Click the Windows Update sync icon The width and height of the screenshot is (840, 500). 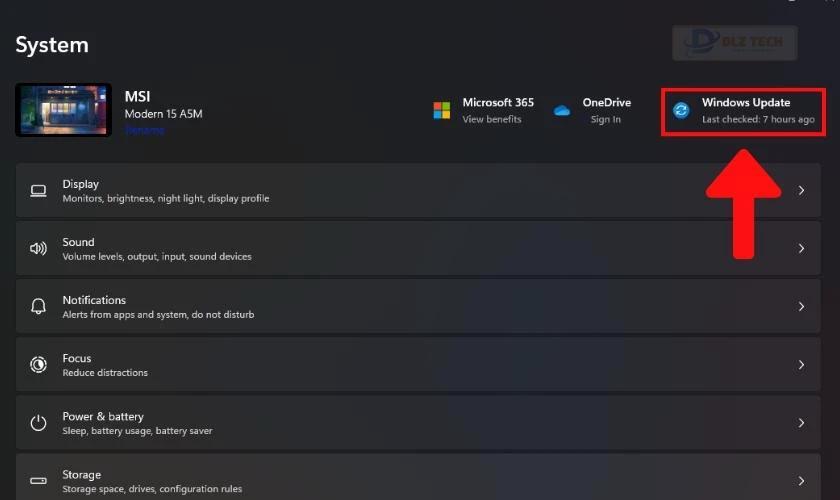tap(681, 110)
